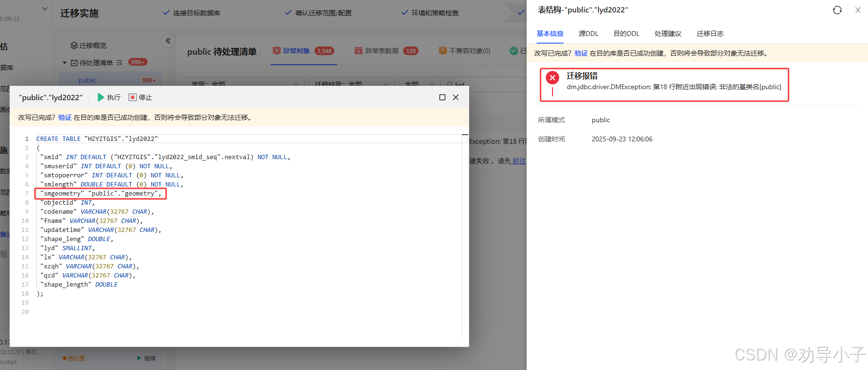Open 迁移概览 in the sidebar

(89, 46)
